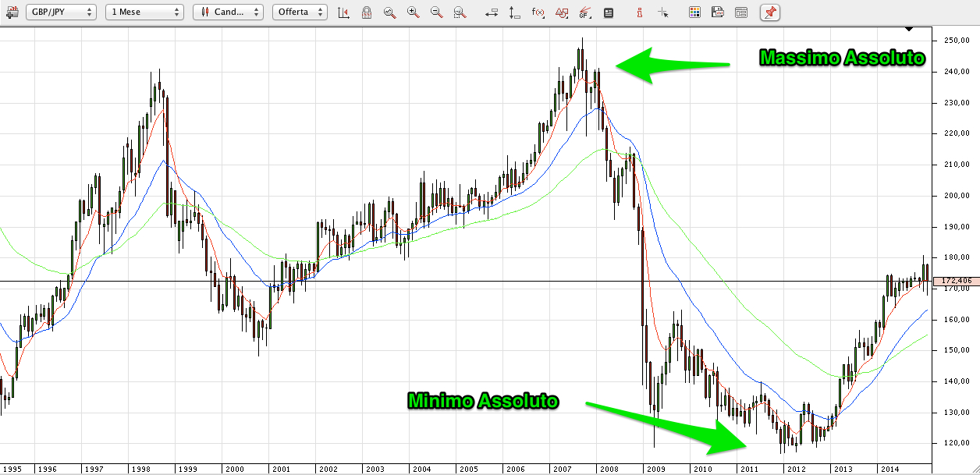Click the zoom in magnifier
This screenshot has width=980, height=475.
coord(414,12)
